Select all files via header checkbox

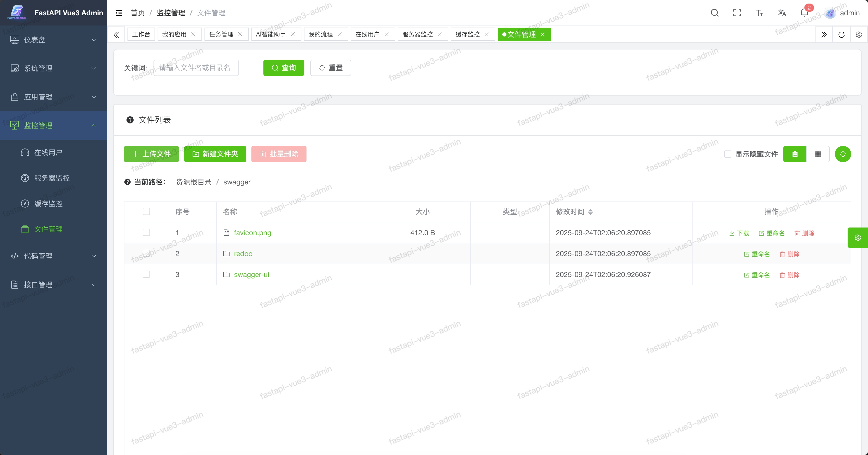(x=146, y=212)
